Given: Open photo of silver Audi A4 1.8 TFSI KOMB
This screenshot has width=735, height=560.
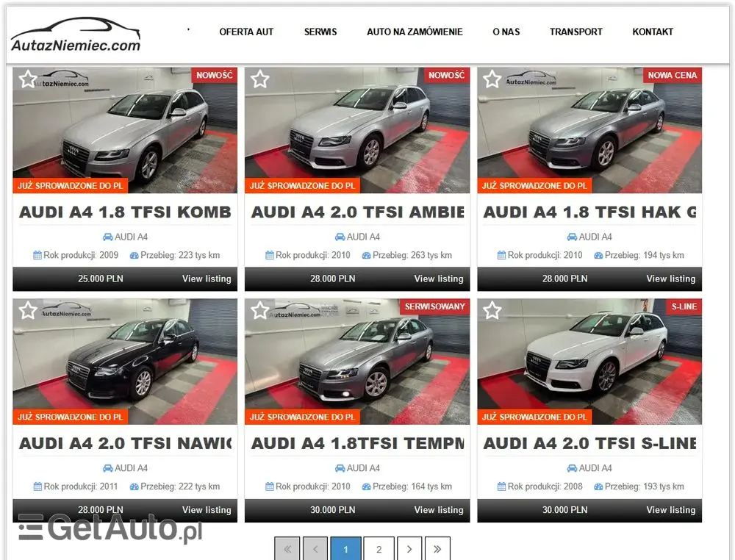Looking at the screenshot, I should point(125,130).
